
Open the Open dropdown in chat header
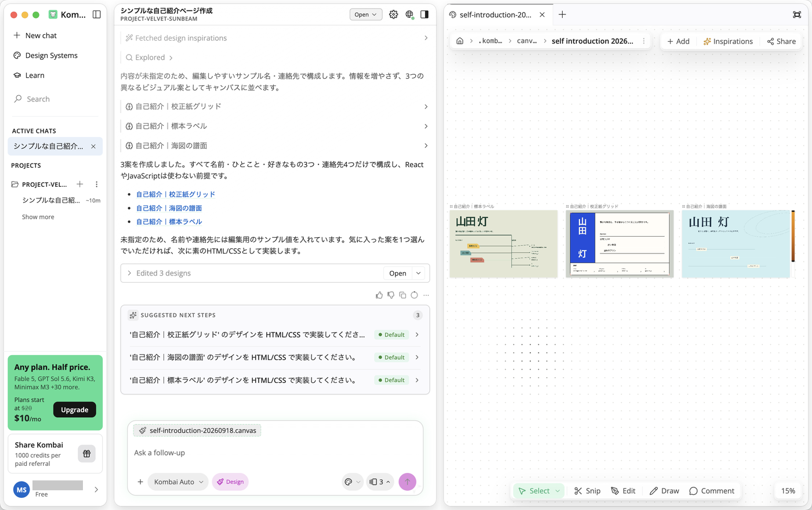[366, 15]
